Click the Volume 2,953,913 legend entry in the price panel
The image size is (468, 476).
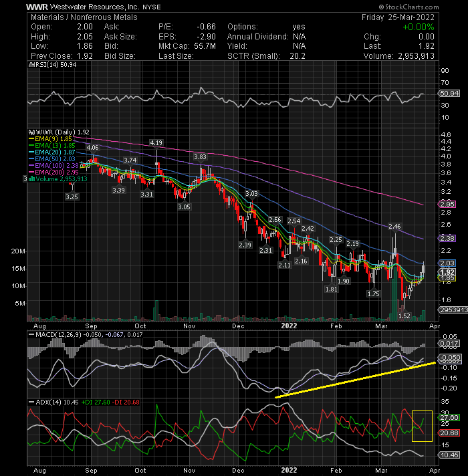[57, 178]
